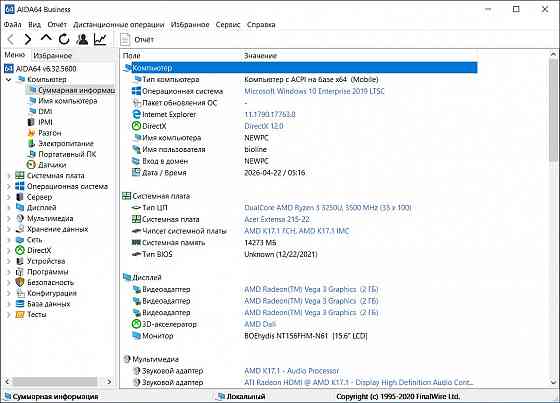The image size is (560, 403).
Task: Open the Сервис menu
Action: 228,24
